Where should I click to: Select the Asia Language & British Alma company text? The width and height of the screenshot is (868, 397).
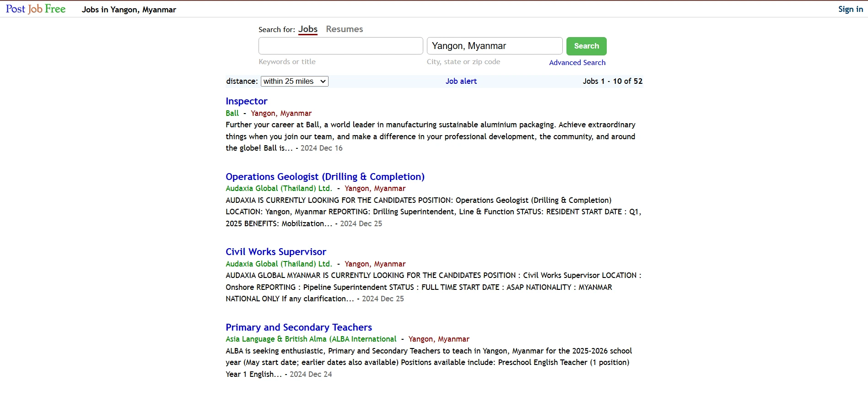tap(311, 339)
